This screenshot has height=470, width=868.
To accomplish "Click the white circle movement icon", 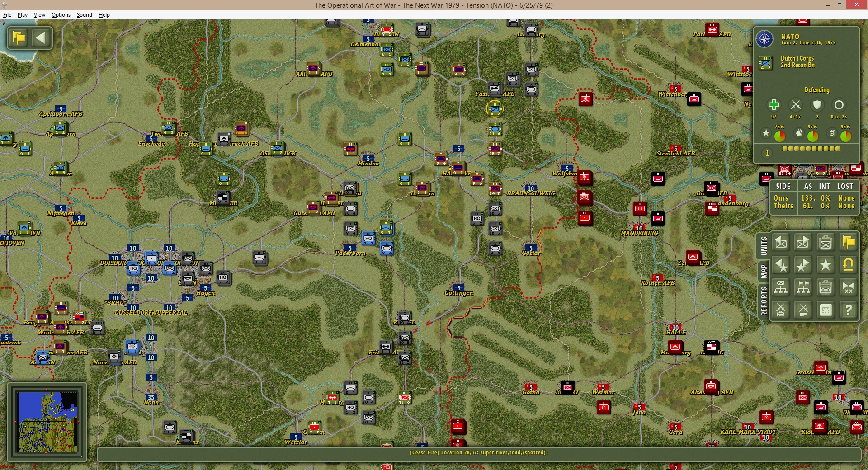I will coord(839,105).
